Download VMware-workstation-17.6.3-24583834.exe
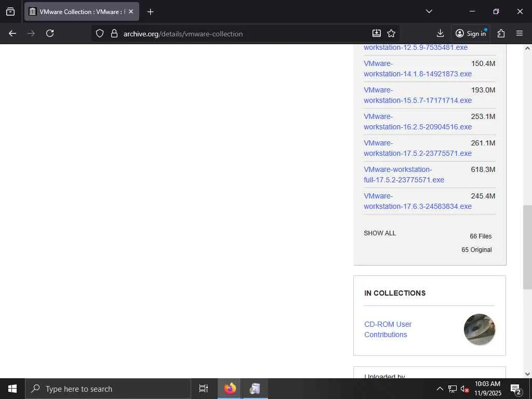 418,201
